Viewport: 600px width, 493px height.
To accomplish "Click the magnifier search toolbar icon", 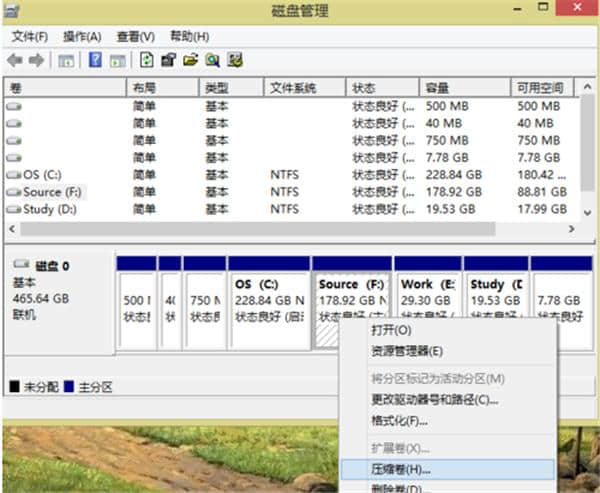I will click(213, 60).
